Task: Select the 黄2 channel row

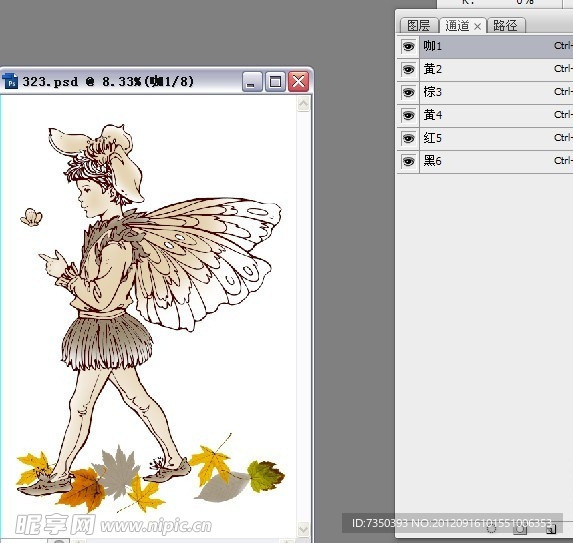Action: [496, 69]
